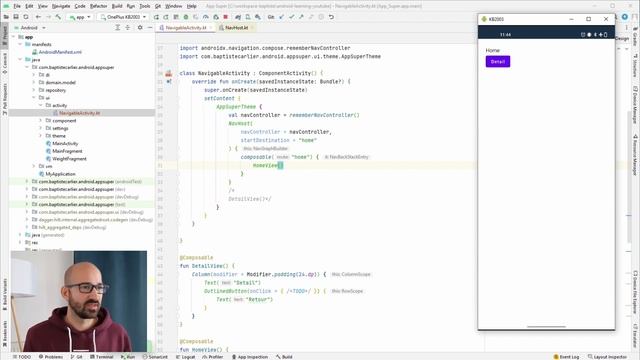Open the Android project view dropdown

[30, 27]
